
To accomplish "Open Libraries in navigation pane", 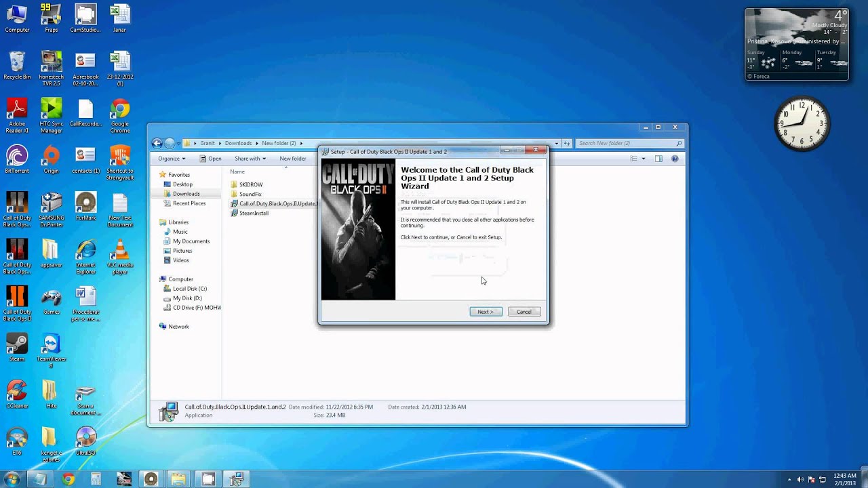I will (x=178, y=222).
